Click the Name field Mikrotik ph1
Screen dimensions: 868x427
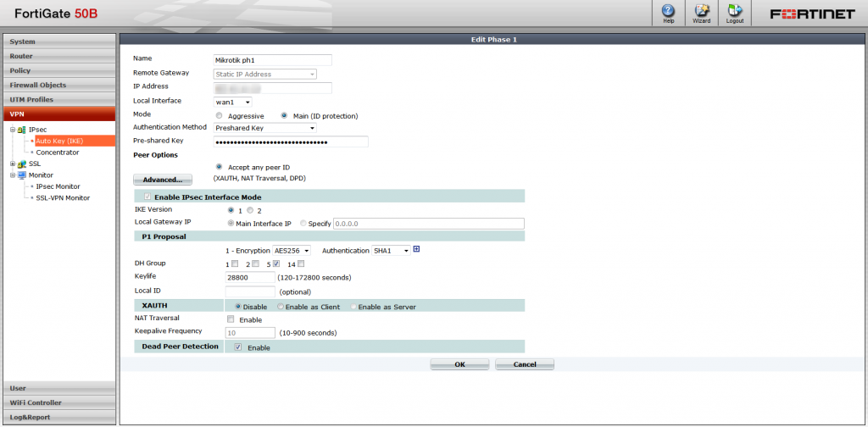click(272, 60)
